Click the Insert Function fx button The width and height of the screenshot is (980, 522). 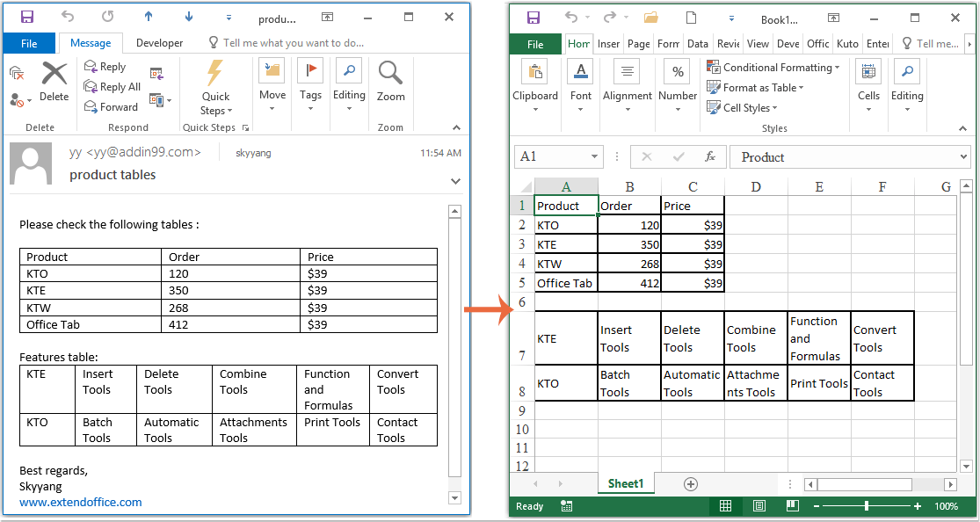coord(710,157)
